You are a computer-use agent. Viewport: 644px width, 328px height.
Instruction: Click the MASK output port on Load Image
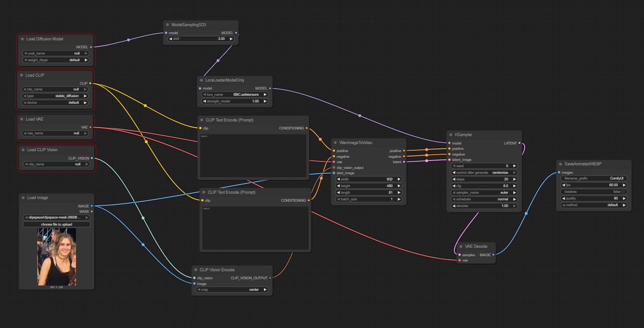(92, 211)
